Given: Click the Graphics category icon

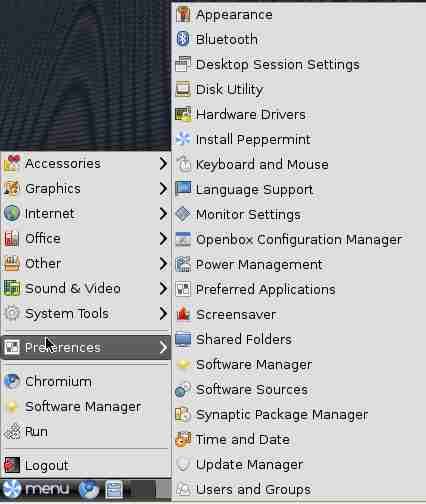Looking at the screenshot, I should [x=12, y=188].
